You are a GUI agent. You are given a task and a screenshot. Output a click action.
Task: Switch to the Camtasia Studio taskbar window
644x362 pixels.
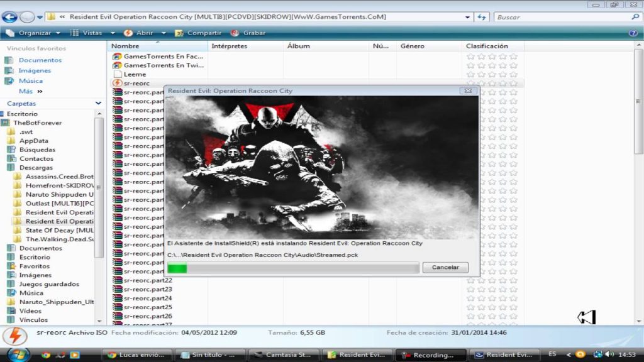[x=283, y=354]
